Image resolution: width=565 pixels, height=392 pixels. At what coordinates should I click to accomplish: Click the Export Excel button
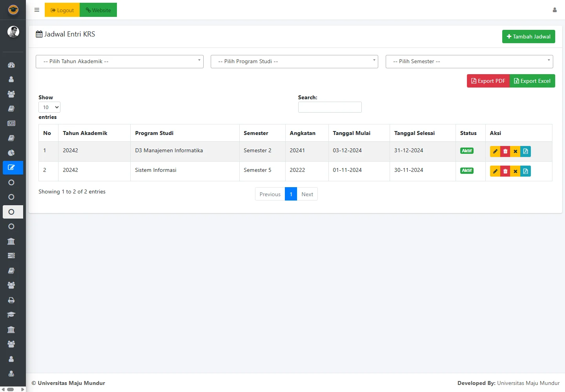coord(532,81)
